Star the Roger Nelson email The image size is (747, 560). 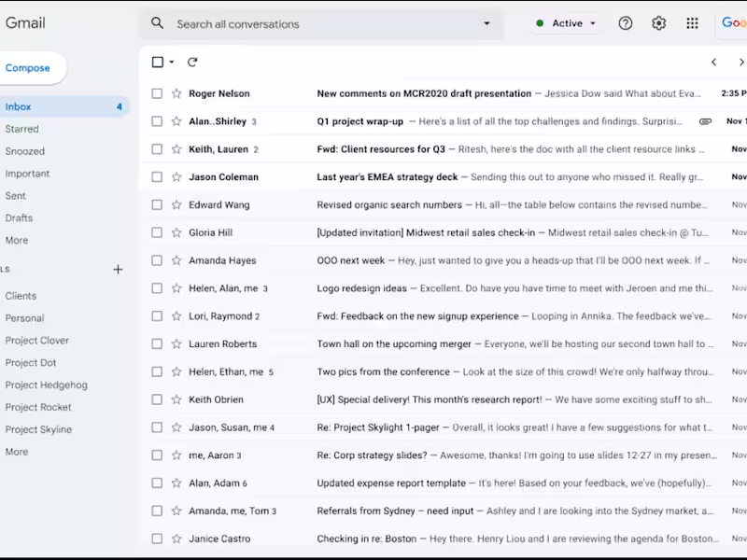(176, 93)
